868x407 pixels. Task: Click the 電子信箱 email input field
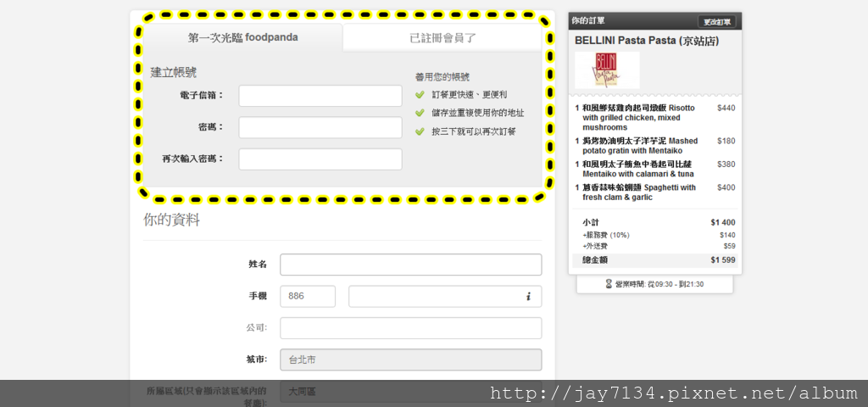click(x=320, y=96)
